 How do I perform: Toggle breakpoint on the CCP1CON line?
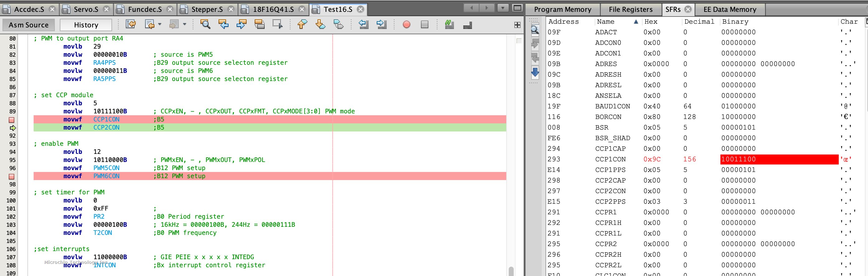pyautogui.click(x=12, y=120)
